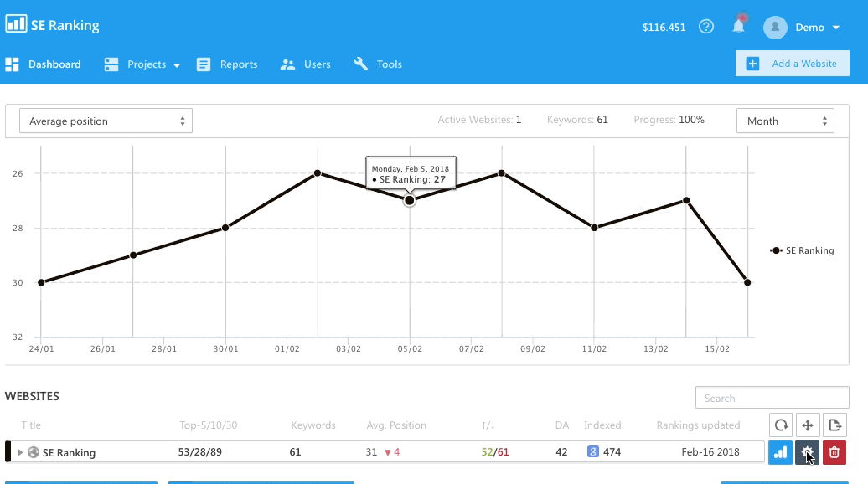Click the export file icon
Screen dimensions: 868x484
click(x=834, y=425)
